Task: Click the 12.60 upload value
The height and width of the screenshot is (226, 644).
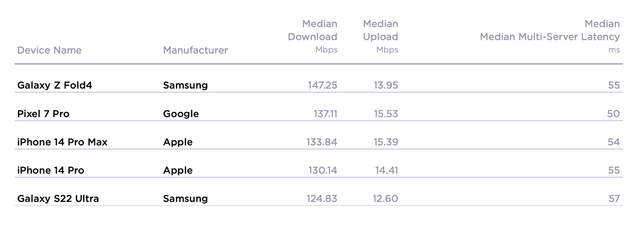Action: tap(385, 199)
